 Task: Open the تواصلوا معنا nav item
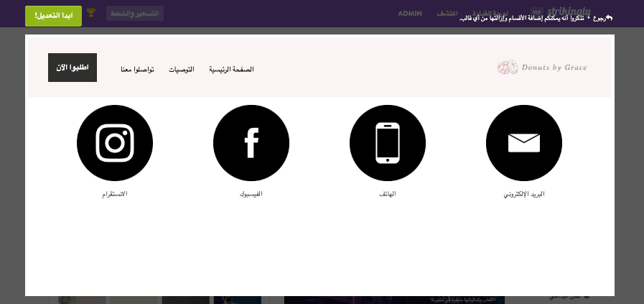(x=137, y=70)
